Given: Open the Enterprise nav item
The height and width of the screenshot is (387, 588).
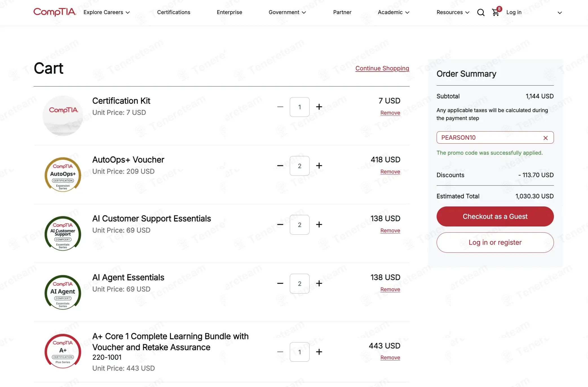Looking at the screenshot, I should [229, 12].
